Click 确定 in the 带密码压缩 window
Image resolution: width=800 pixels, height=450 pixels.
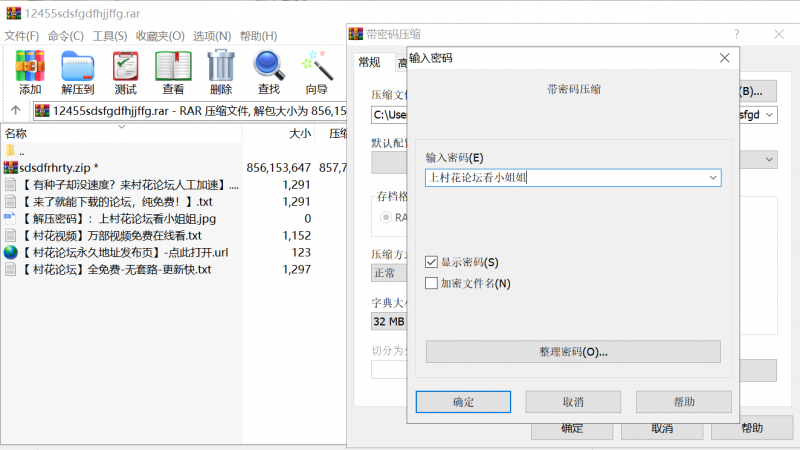point(572,429)
